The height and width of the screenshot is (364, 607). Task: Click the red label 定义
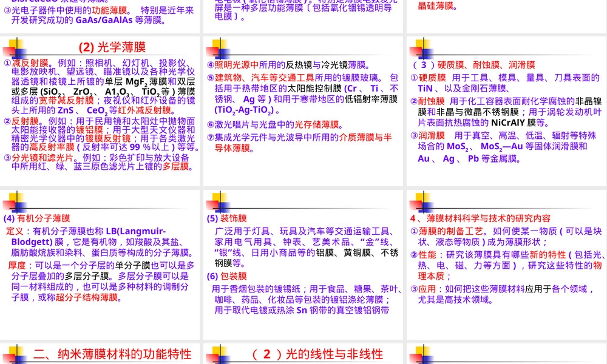[x=15, y=231]
